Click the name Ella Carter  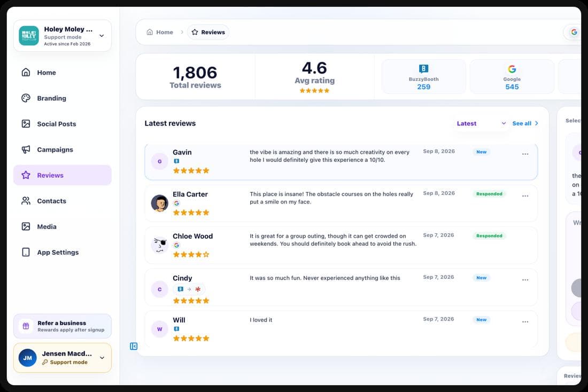click(190, 194)
